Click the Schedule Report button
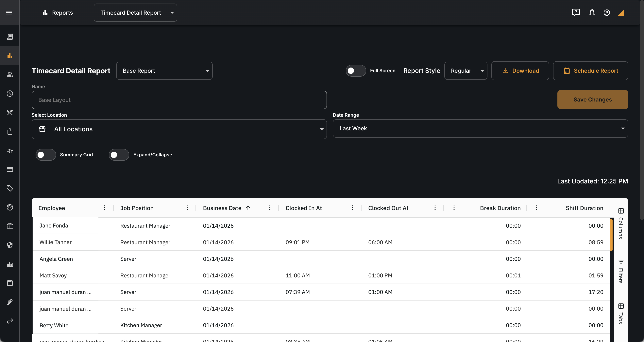Screen dimensions: 644x342 (x=590, y=71)
